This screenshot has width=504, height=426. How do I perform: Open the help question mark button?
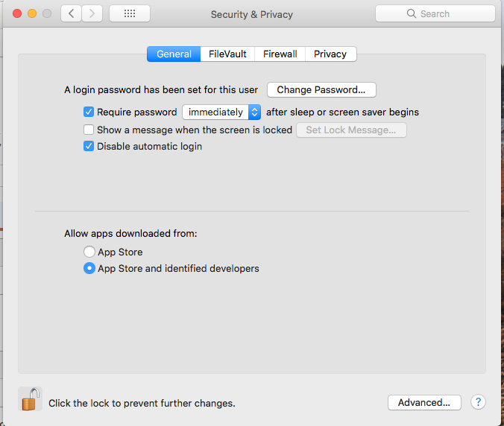pyautogui.click(x=478, y=402)
